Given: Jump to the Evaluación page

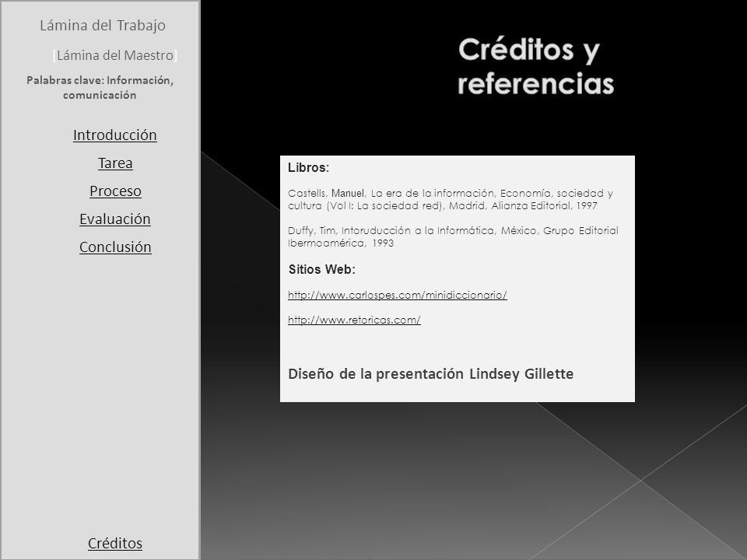Looking at the screenshot, I should click(x=115, y=219).
